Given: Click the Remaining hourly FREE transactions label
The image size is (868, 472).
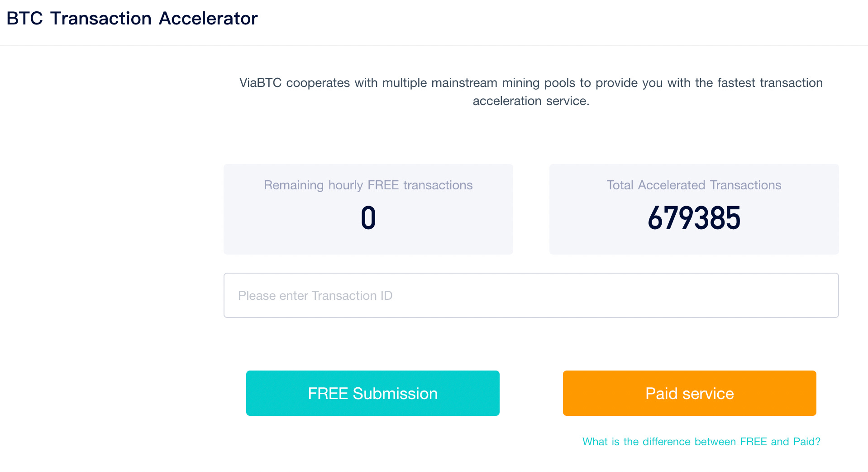Looking at the screenshot, I should [x=368, y=185].
